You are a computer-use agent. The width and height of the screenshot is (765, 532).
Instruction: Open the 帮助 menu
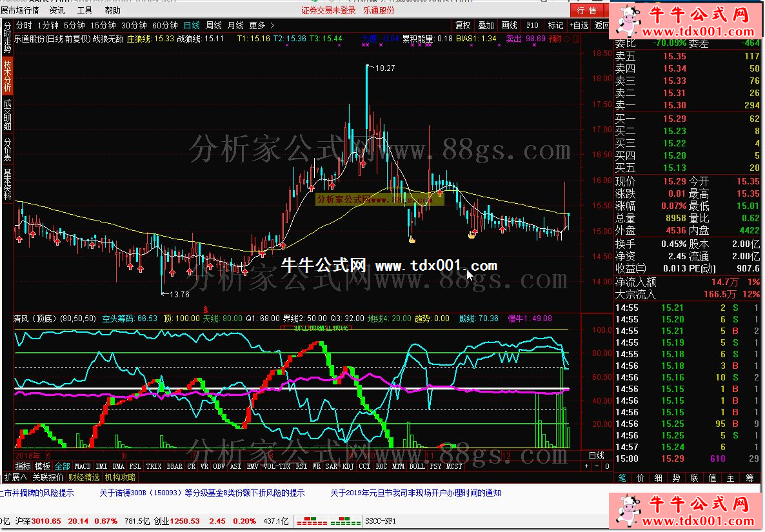point(112,10)
